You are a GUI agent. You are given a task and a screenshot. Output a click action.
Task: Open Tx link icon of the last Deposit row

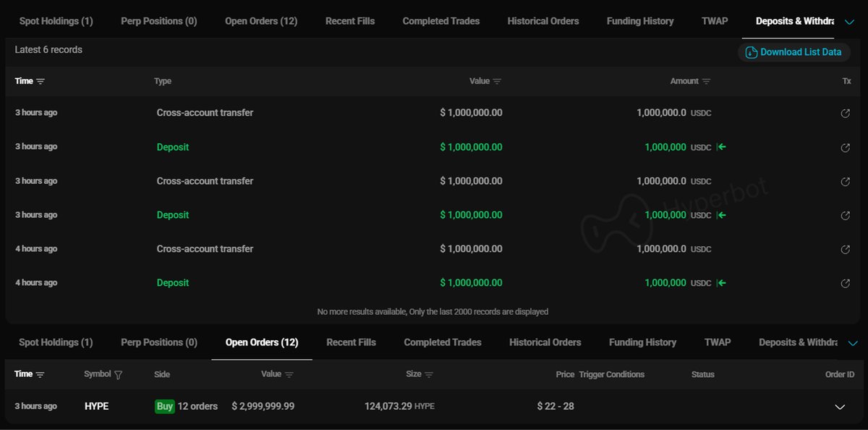tap(845, 283)
